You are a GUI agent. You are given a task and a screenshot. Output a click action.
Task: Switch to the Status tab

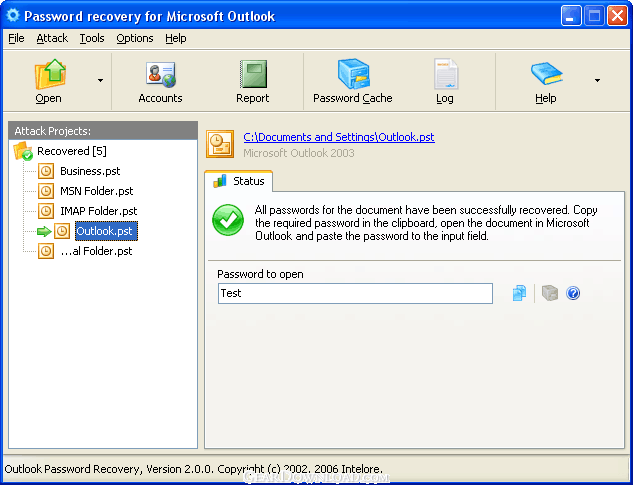coord(239,181)
